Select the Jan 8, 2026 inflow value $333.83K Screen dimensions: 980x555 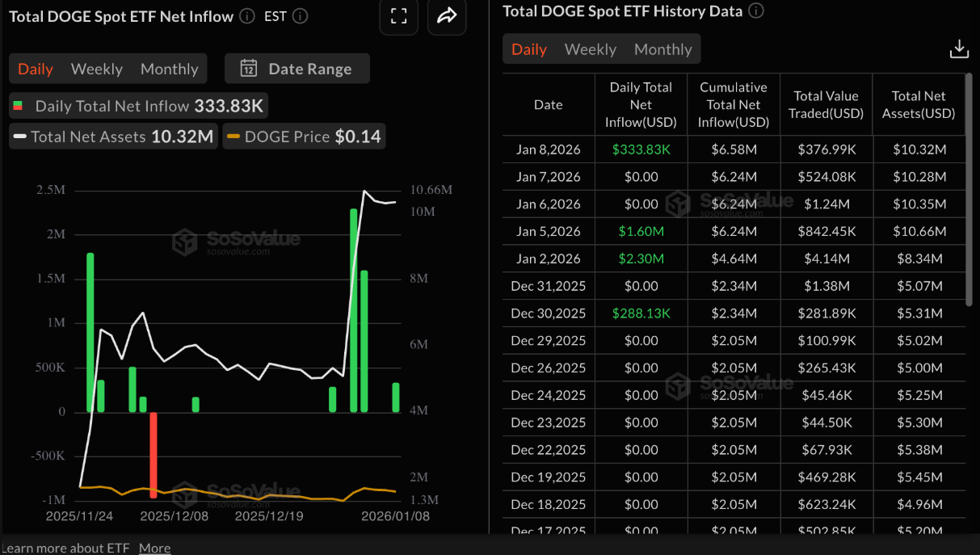coord(641,149)
